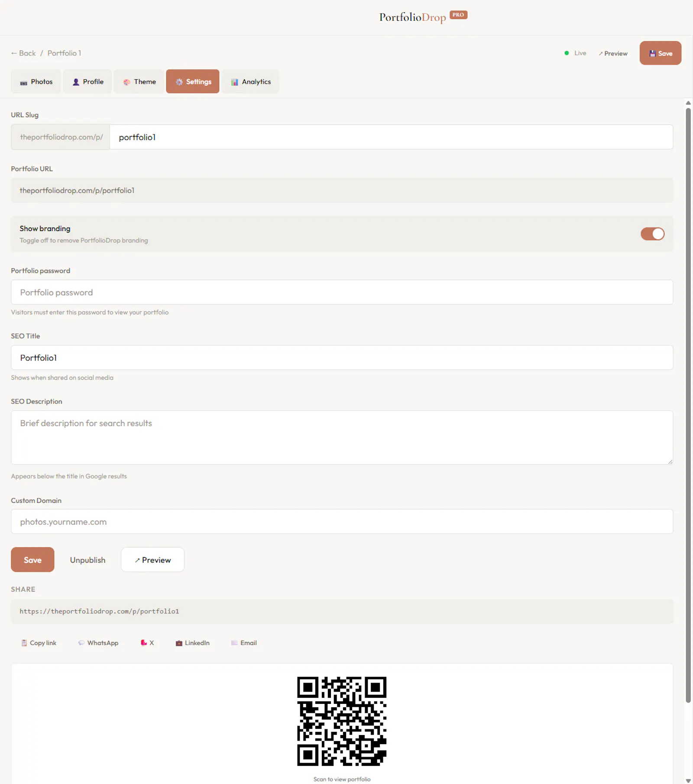
Task: Share portfolio via WhatsApp
Action: (98, 643)
